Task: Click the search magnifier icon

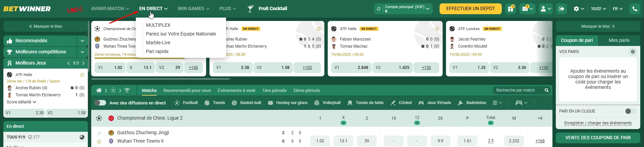Action: [x=546, y=90]
